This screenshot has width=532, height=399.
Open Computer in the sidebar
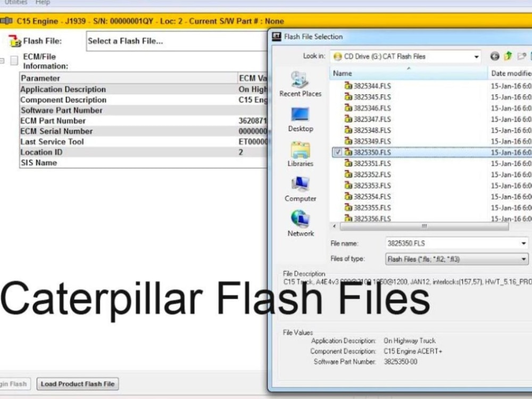click(x=300, y=189)
